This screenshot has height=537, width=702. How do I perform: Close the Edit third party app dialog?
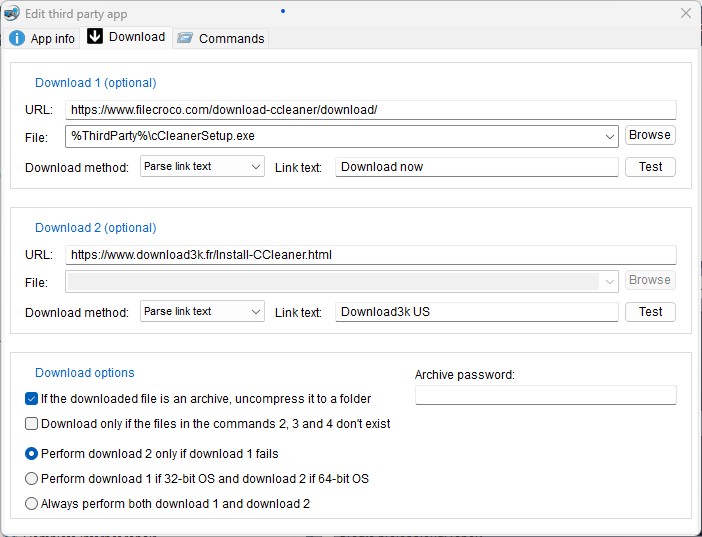(685, 13)
